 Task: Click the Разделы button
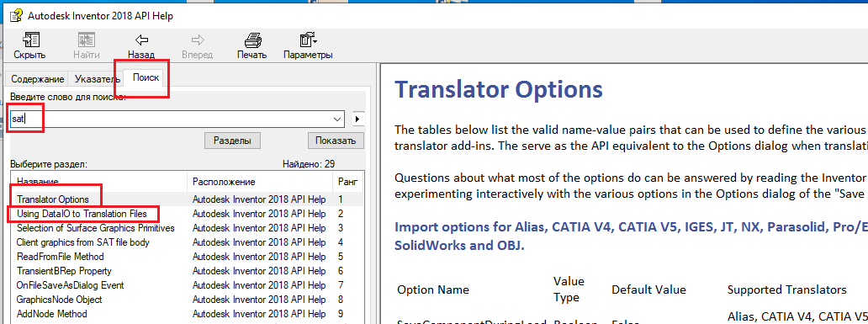coord(232,141)
